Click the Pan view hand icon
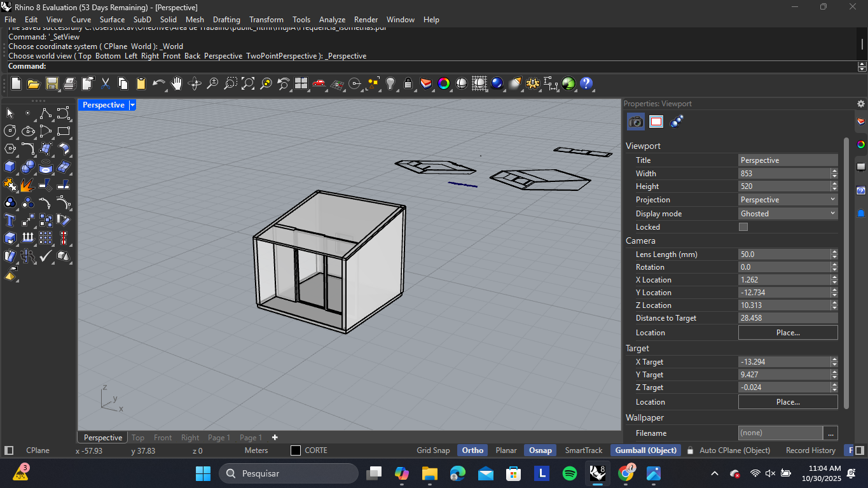 [177, 83]
